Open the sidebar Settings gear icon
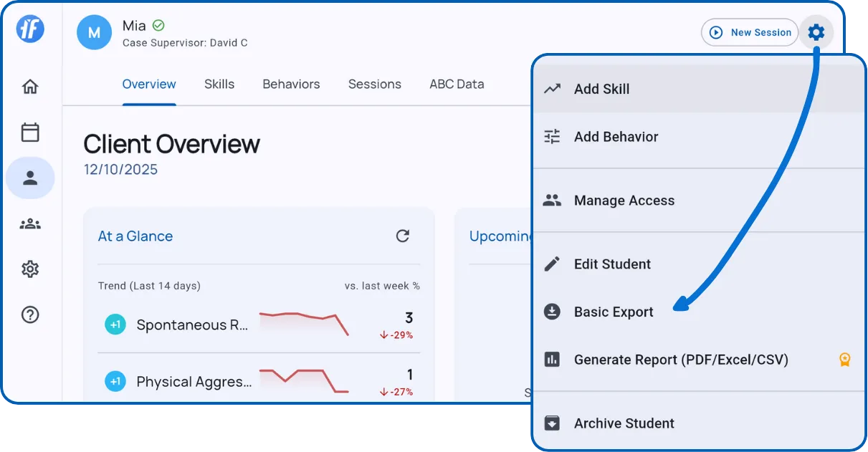This screenshot has height=452, width=868. tap(30, 269)
